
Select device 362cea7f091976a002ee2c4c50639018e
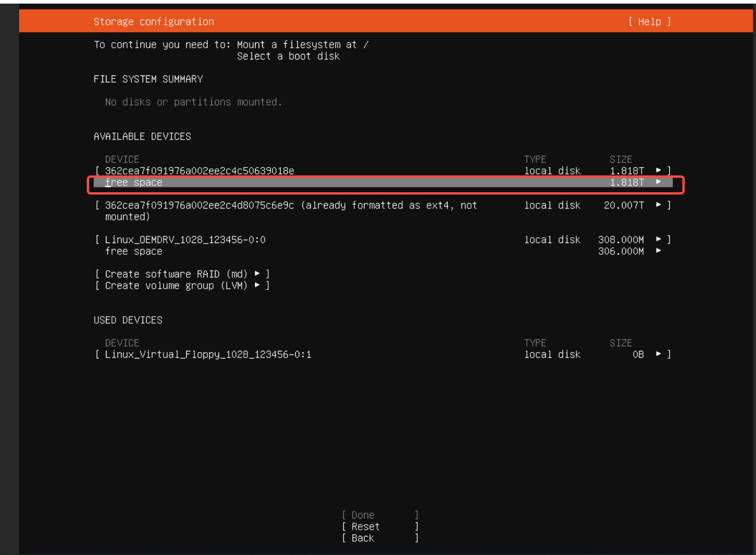[199, 171]
